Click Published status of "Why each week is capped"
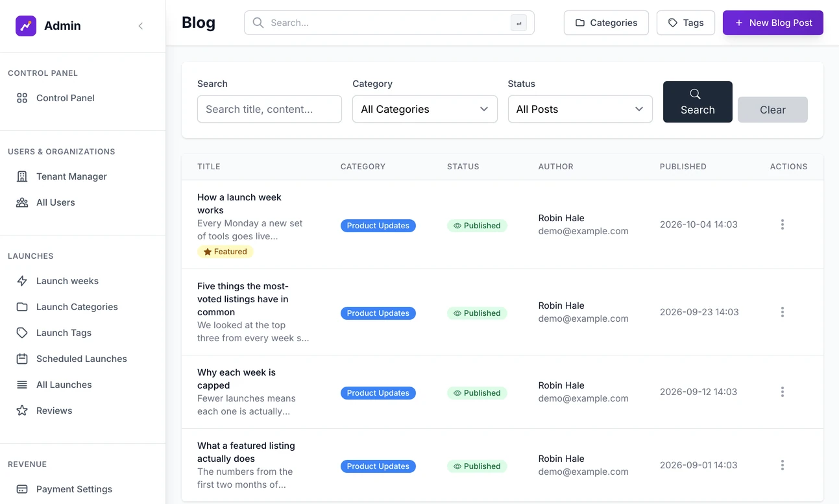 click(477, 393)
